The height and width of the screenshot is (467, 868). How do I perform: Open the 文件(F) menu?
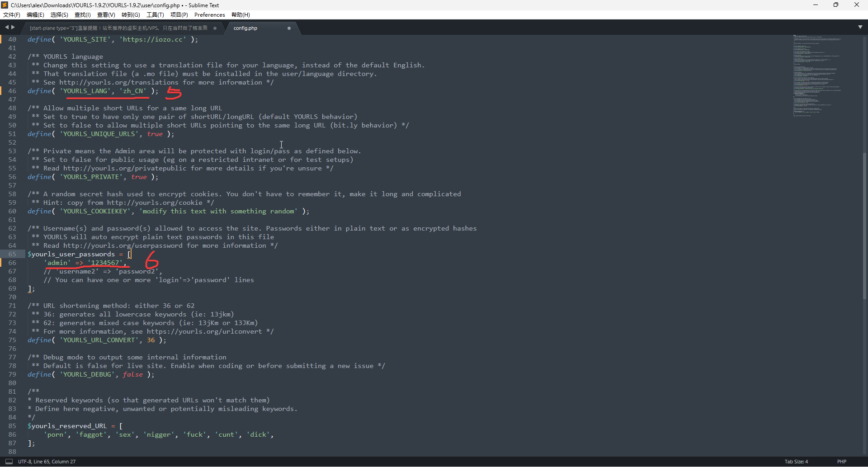(12, 15)
